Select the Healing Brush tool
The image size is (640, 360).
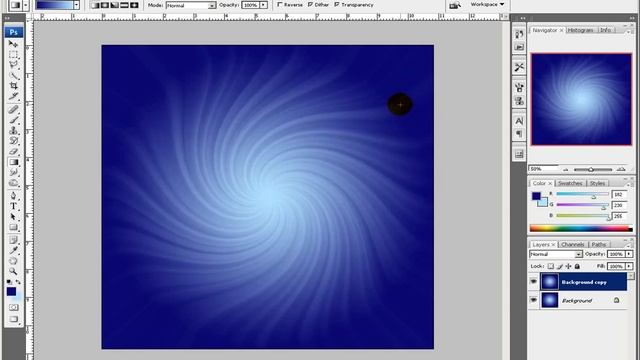pyautogui.click(x=13, y=109)
